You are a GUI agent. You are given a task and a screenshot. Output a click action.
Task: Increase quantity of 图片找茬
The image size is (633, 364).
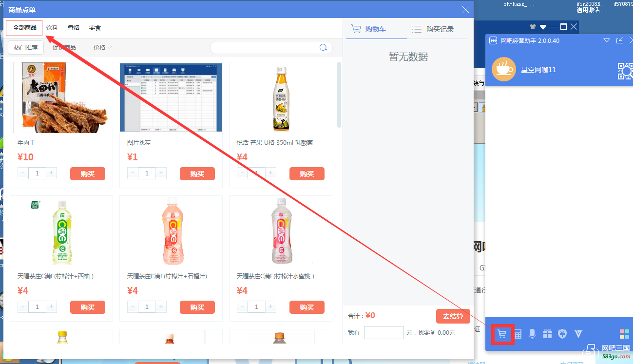pyautogui.click(x=161, y=173)
